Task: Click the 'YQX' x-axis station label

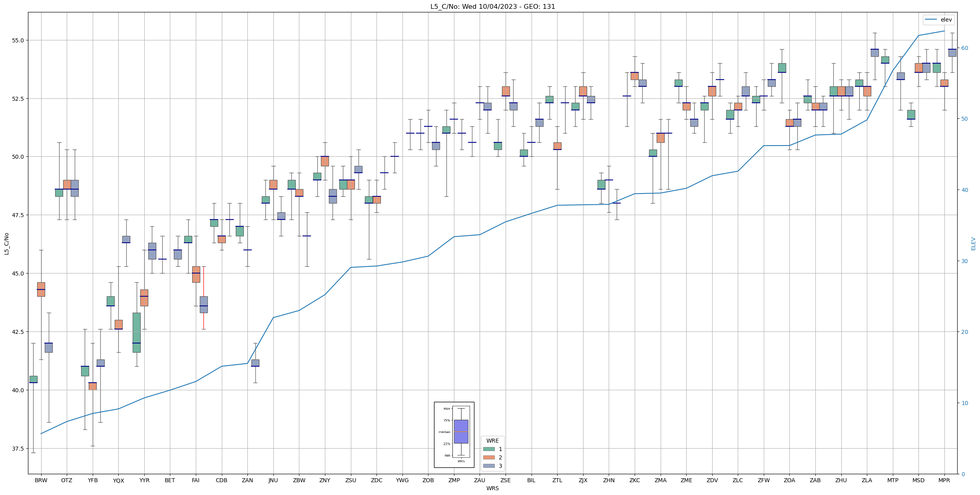Action: (118, 480)
